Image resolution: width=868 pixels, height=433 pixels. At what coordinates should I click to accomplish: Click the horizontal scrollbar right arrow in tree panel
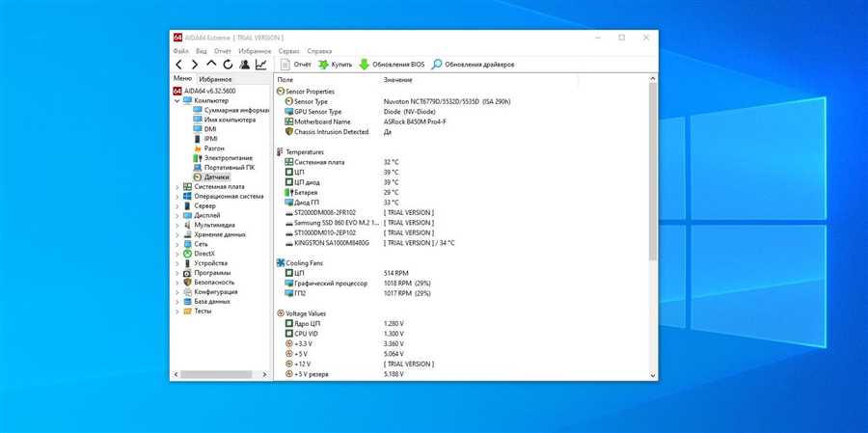[x=264, y=375]
